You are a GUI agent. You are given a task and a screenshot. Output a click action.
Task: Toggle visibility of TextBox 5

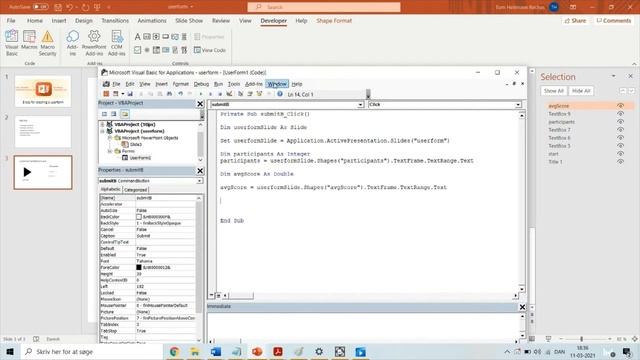[620, 146]
